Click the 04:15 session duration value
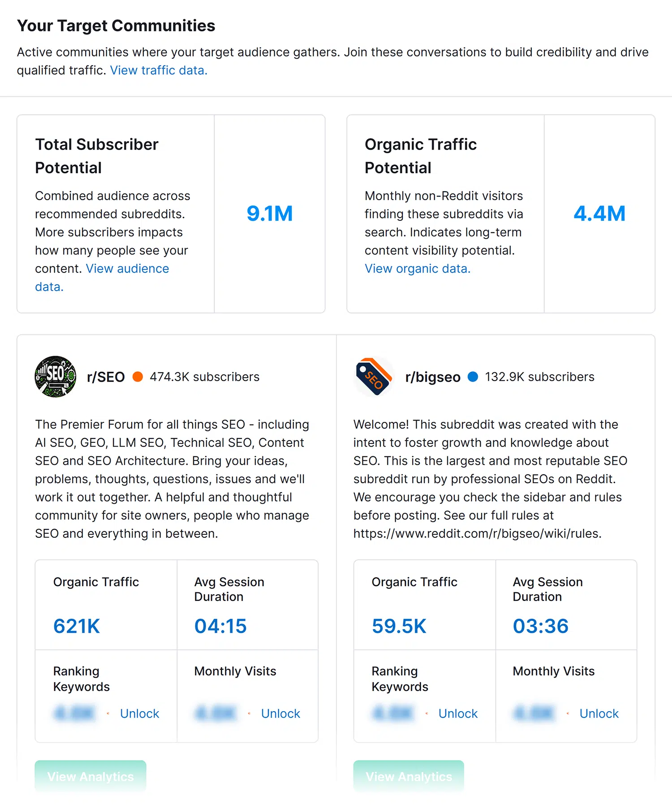 pos(220,626)
